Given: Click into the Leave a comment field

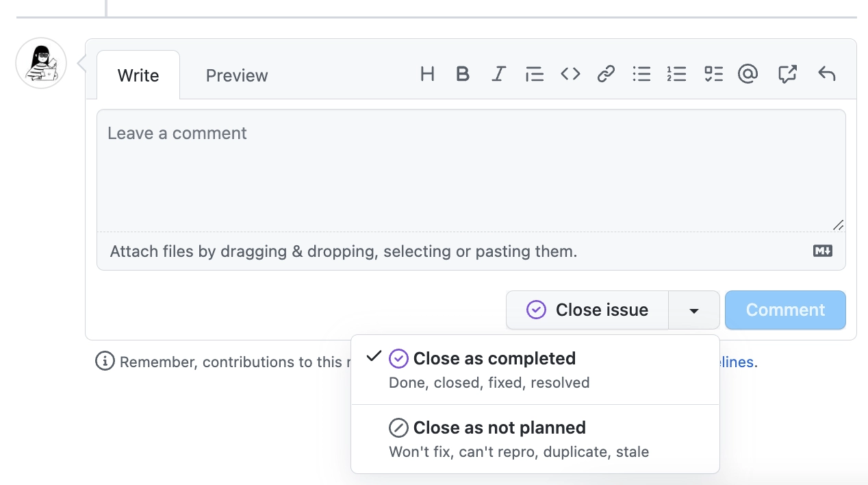Looking at the screenshot, I should point(471,171).
